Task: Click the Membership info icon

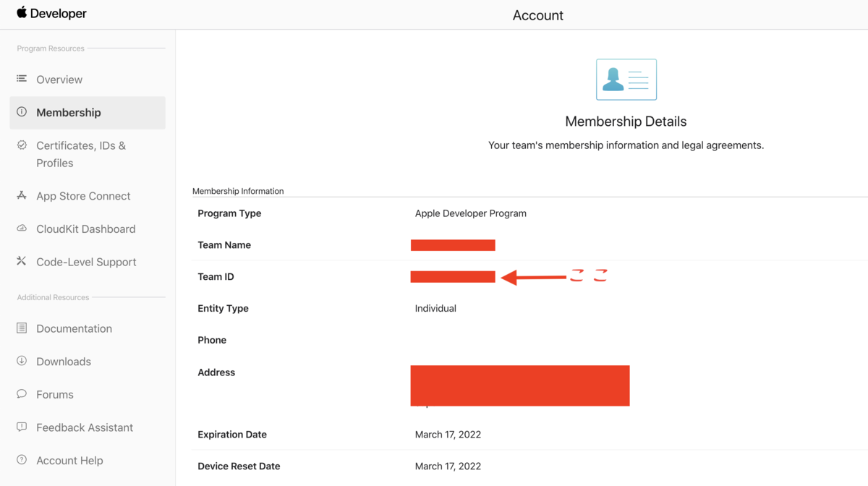Action: coord(22,112)
